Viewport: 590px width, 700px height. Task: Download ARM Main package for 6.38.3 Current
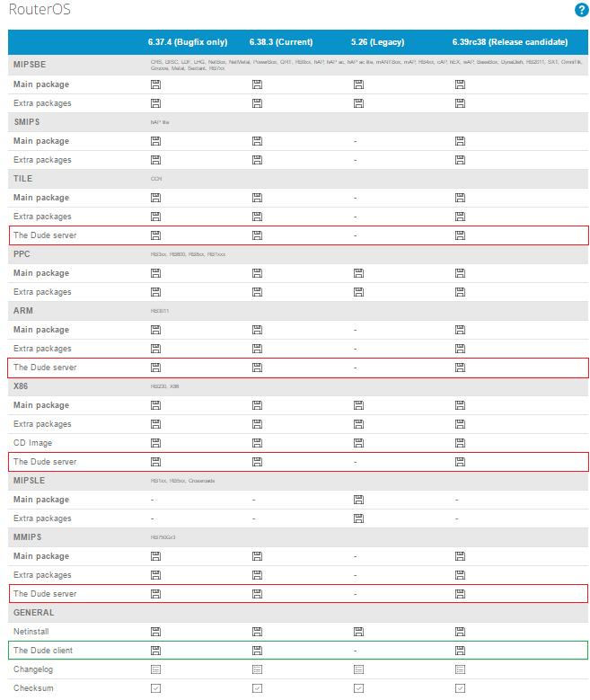tap(257, 330)
